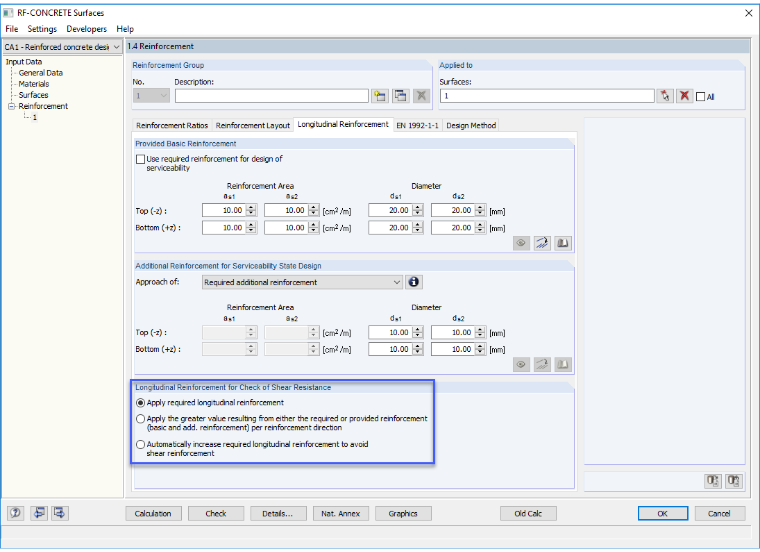Open CA1 design case dropdown
760x552 pixels.
116,47
